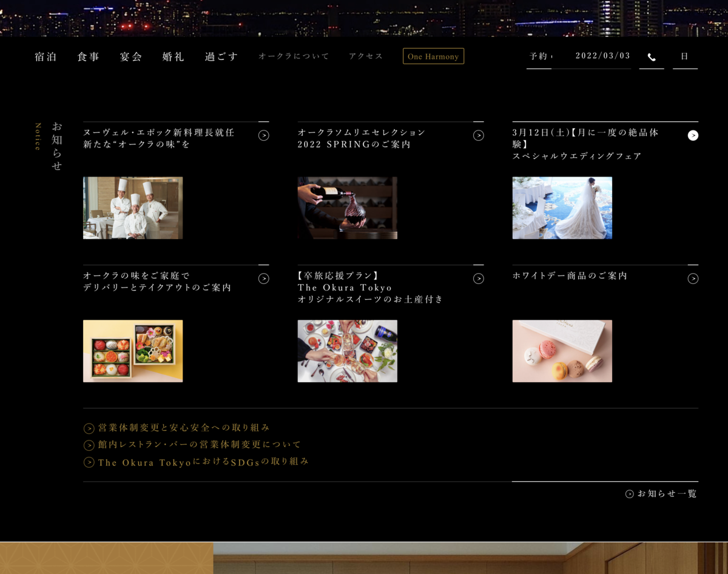Click the highlighted gold arrow on the wedding fair notice
Viewport: 728px width, 574px height.
693,135
